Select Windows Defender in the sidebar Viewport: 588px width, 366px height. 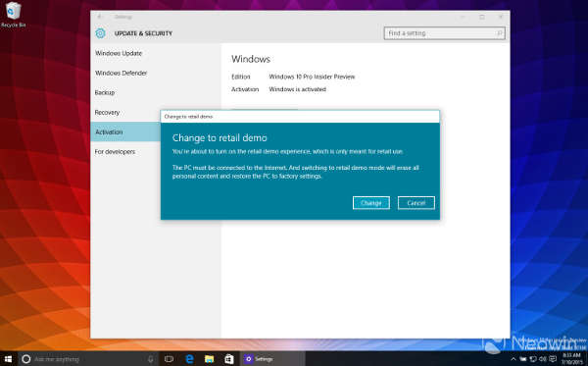(156, 73)
